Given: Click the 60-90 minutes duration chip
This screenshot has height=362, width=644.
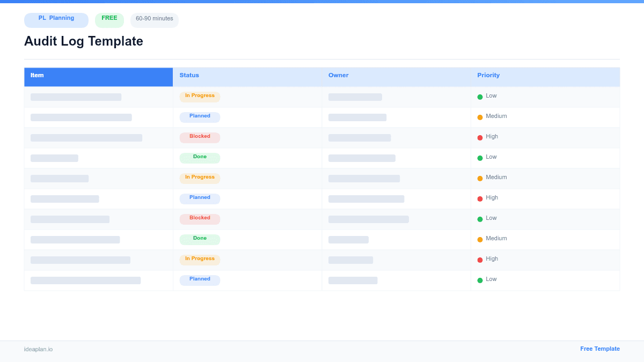Looking at the screenshot, I should [x=155, y=19].
